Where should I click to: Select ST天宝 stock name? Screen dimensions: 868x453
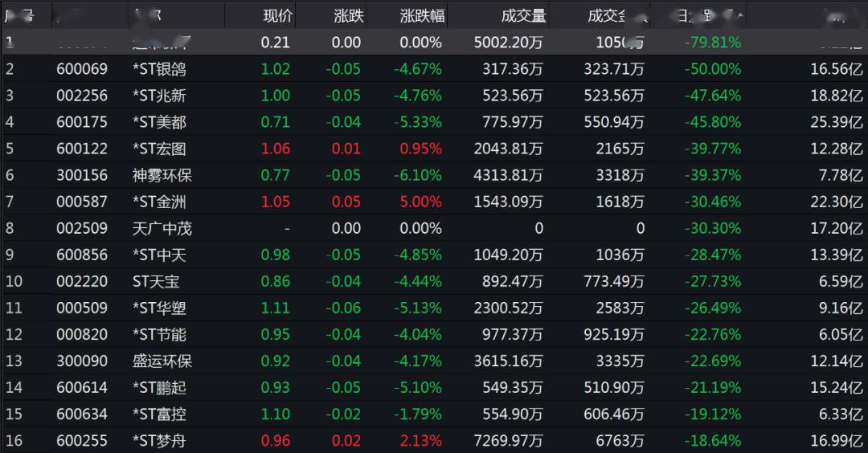coord(156,281)
